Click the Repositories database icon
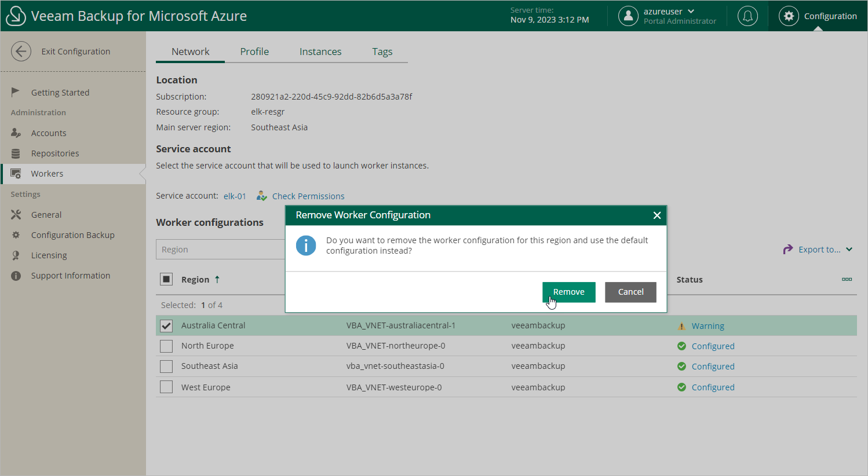Viewport: 868px width, 476px height. (16, 153)
